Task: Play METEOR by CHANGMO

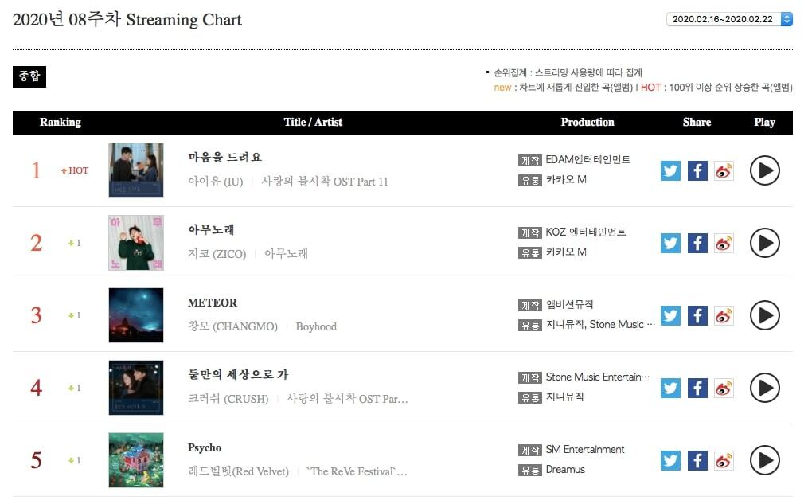Action: click(764, 315)
